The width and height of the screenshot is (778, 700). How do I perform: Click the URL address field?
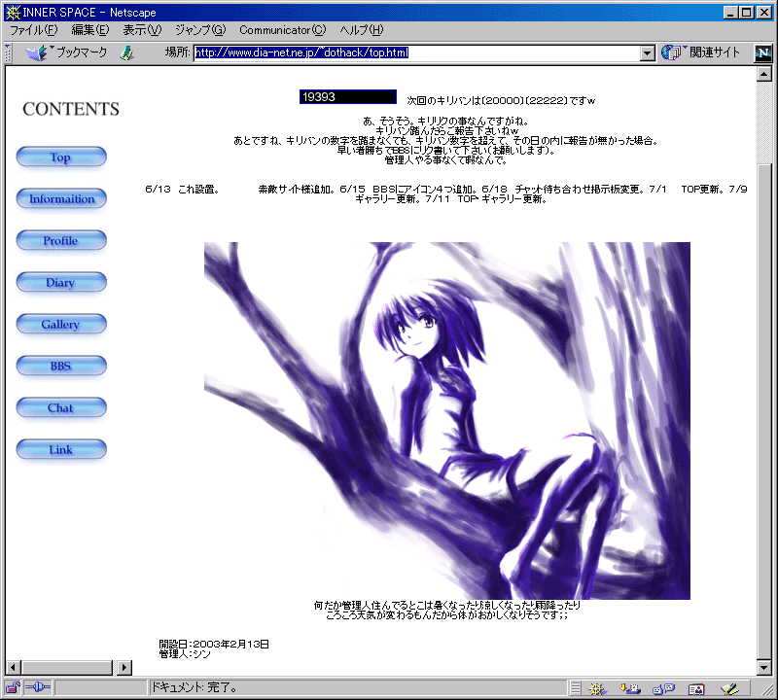(417, 52)
